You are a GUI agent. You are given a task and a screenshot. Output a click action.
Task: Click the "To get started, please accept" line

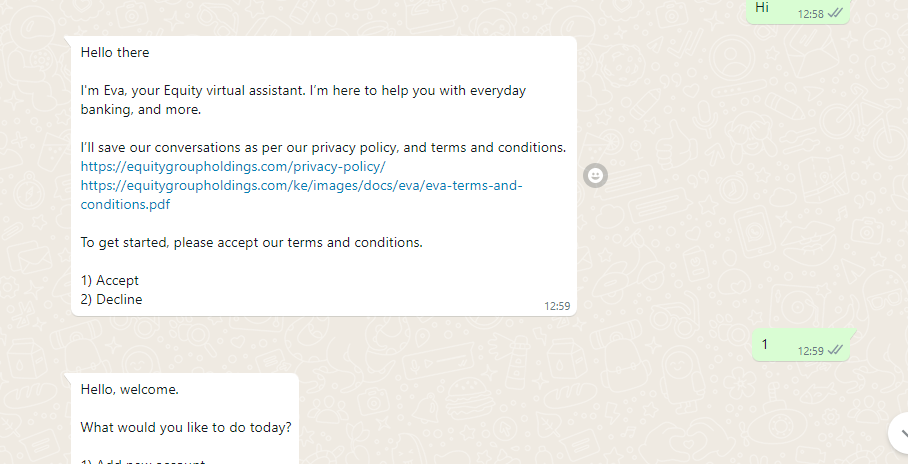(x=251, y=243)
